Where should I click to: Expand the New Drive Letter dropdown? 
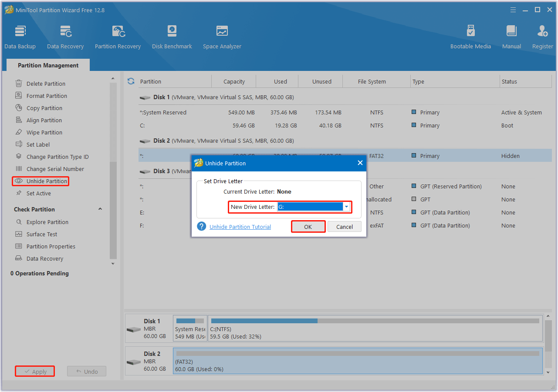(346, 207)
